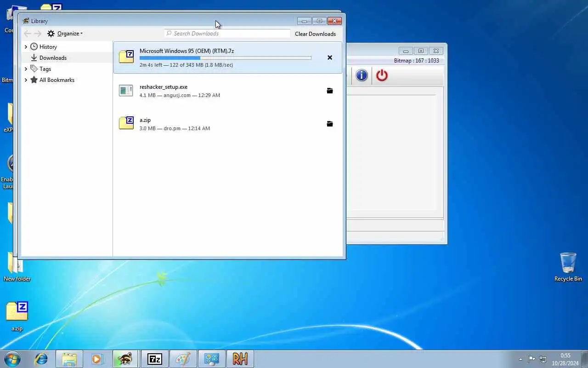588x368 pixels.
Task: Cancel the Windows 95 download
Action: tap(329, 57)
